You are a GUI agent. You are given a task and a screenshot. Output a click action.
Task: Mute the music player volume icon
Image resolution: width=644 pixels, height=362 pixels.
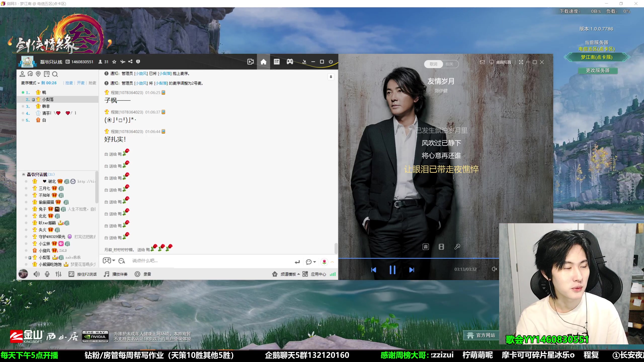tap(494, 269)
